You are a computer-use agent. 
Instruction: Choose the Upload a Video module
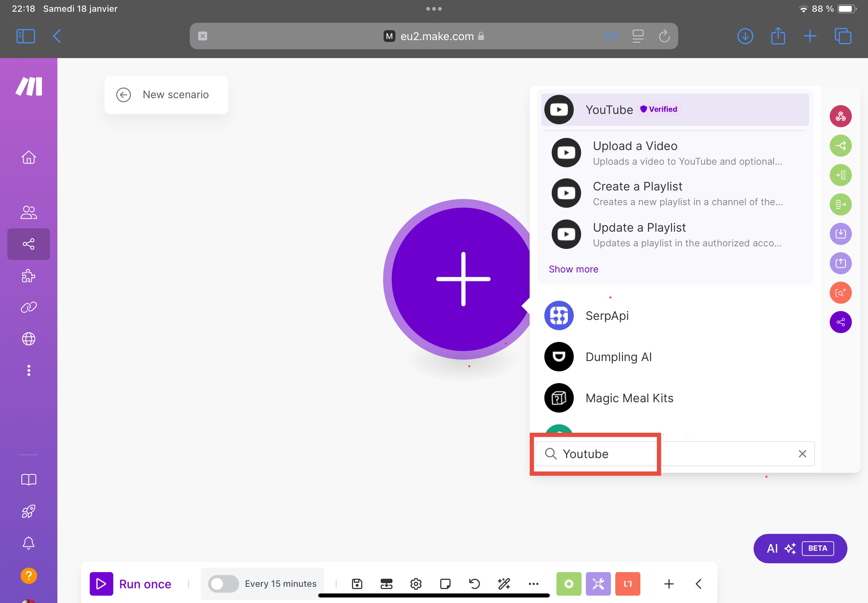click(675, 153)
